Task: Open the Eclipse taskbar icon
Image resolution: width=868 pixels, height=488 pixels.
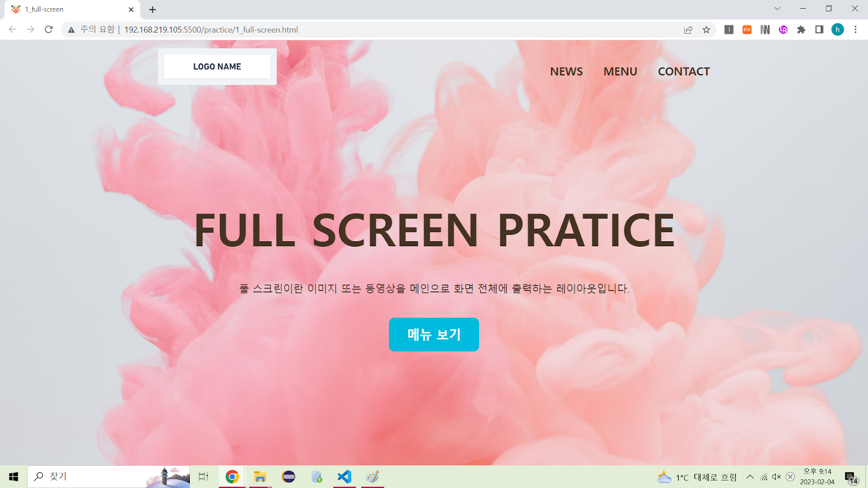Action: click(x=289, y=477)
